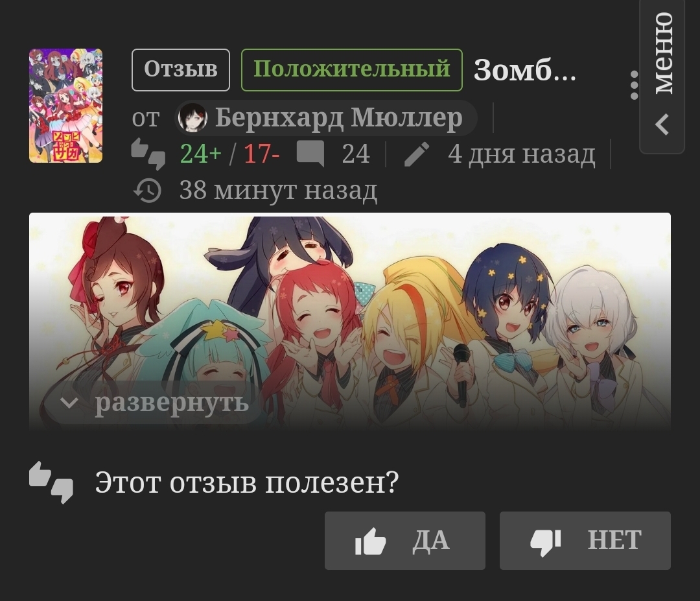Click the history clock icon
700x601 pixels.
(x=147, y=191)
